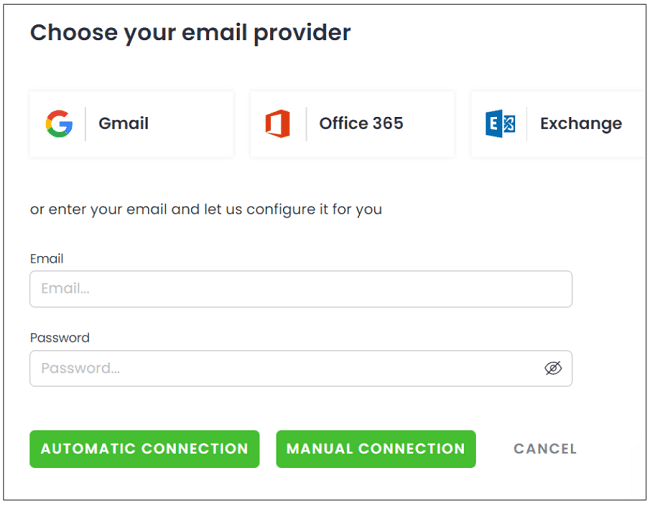Viewport: 650px width, 506px height.
Task: Click the Google G logo icon
Action: pos(59,124)
